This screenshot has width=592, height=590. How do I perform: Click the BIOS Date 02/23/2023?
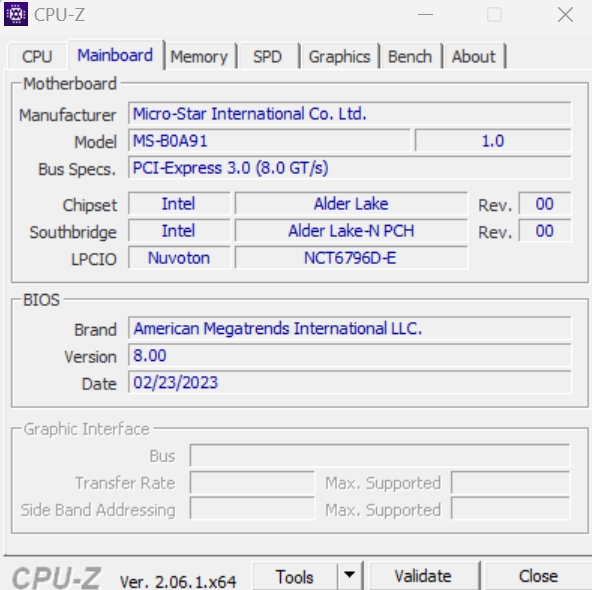350,382
